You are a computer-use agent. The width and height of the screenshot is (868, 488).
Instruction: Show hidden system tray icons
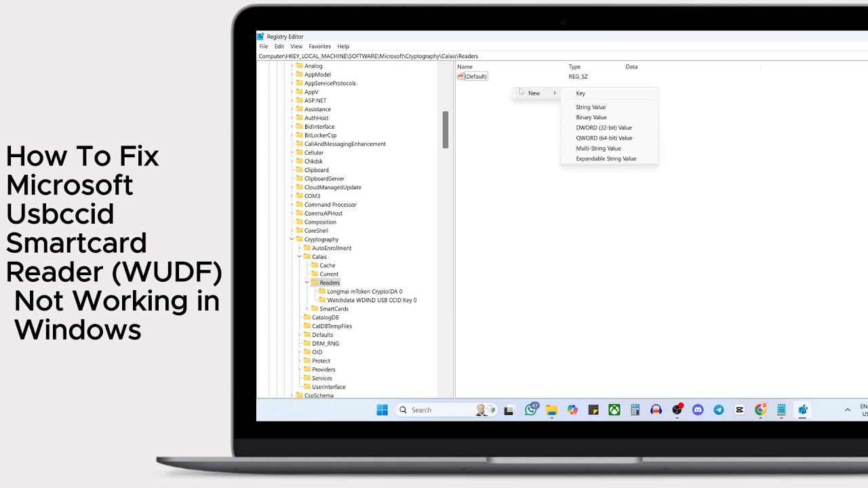[847, 410]
